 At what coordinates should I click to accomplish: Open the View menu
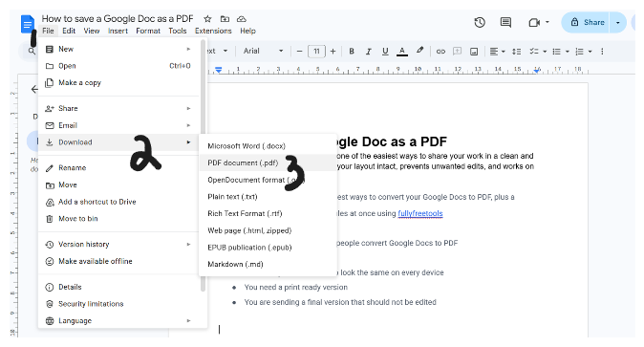[x=91, y=31]
